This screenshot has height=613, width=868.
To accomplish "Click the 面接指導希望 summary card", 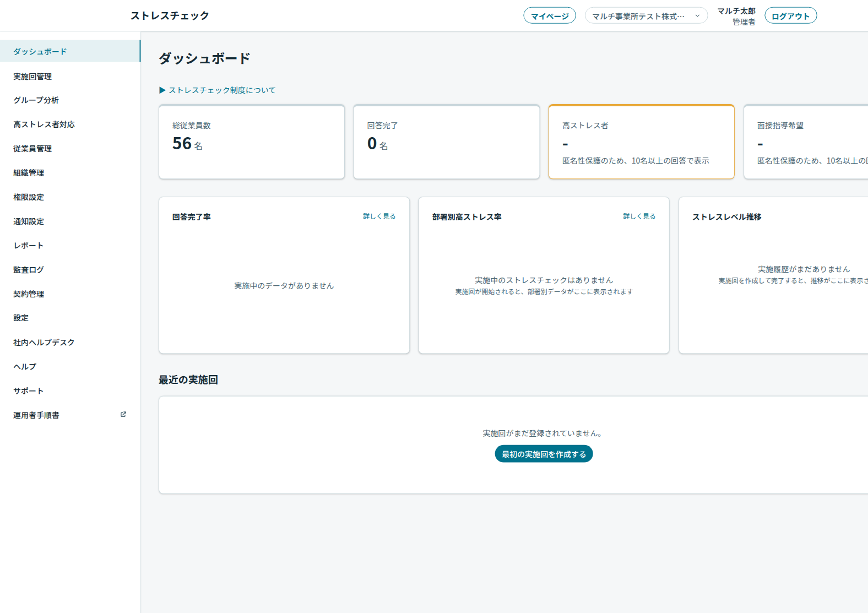I will (806, 142).
